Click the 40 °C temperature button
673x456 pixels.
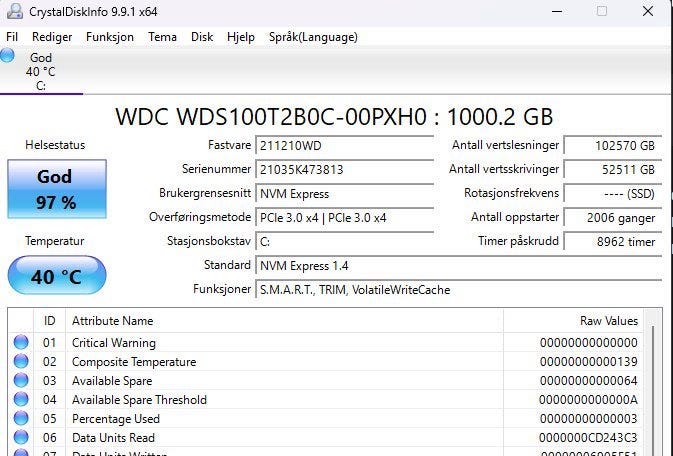57,275
